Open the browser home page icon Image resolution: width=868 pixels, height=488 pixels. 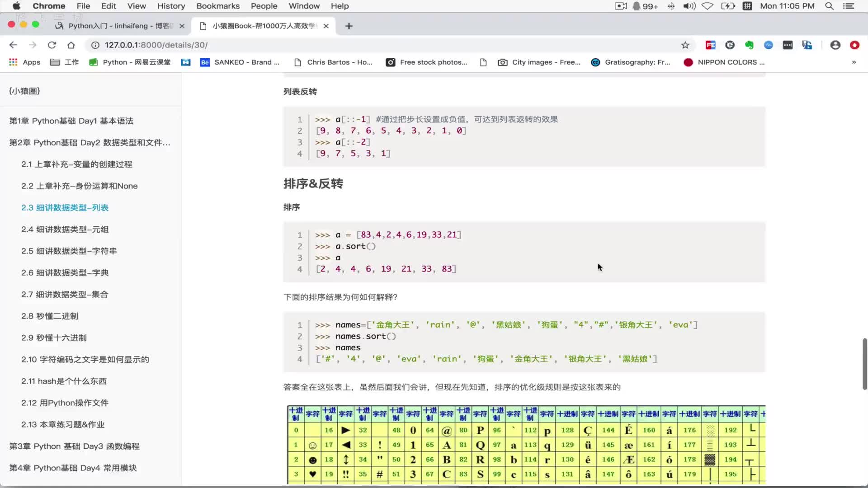71,45
